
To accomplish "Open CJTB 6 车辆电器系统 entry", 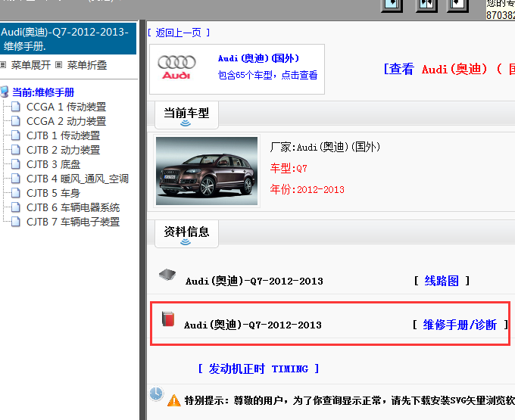I will [73, 207].
